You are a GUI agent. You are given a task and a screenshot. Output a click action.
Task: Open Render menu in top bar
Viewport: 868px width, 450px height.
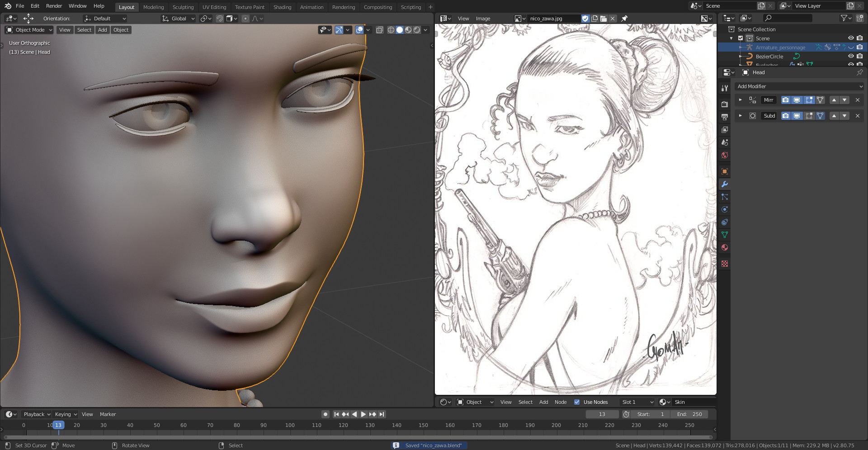[54, 6]
